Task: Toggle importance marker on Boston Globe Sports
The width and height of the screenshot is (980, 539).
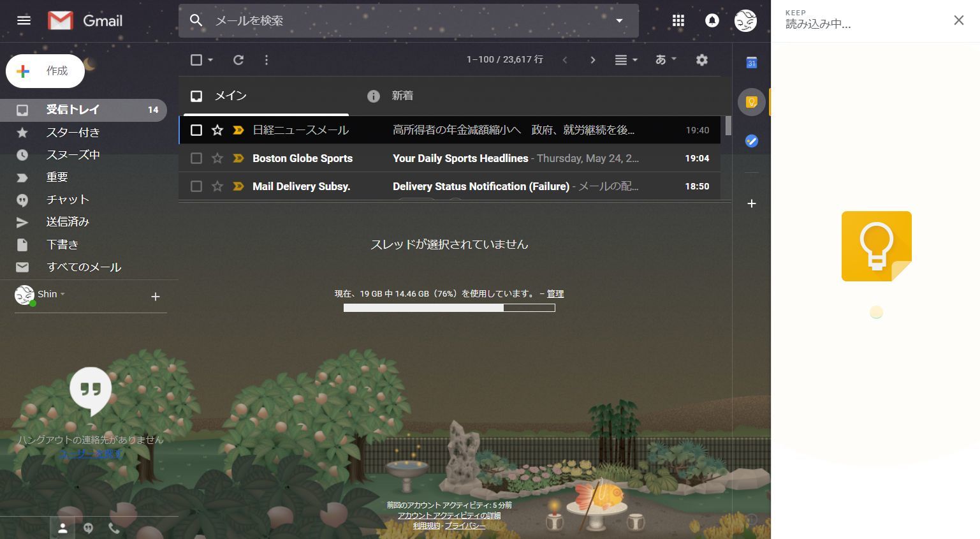Action: coord(238,158)
